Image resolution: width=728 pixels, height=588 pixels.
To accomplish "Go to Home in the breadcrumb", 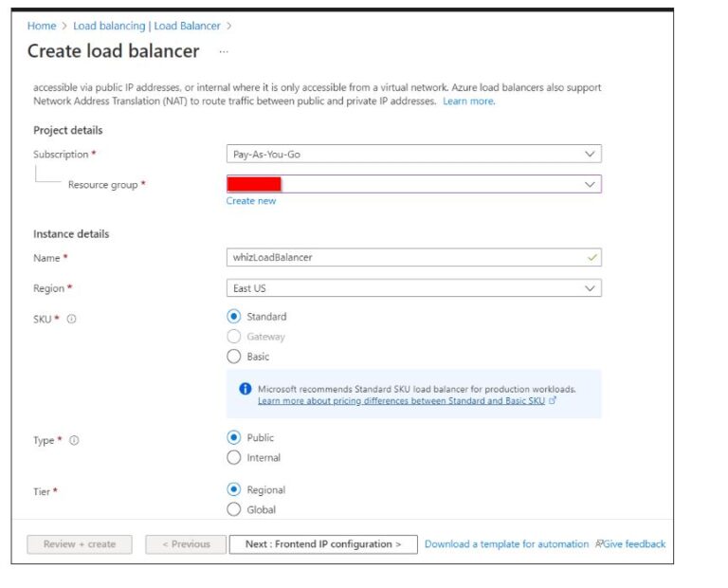I will (x=42, y=26).
